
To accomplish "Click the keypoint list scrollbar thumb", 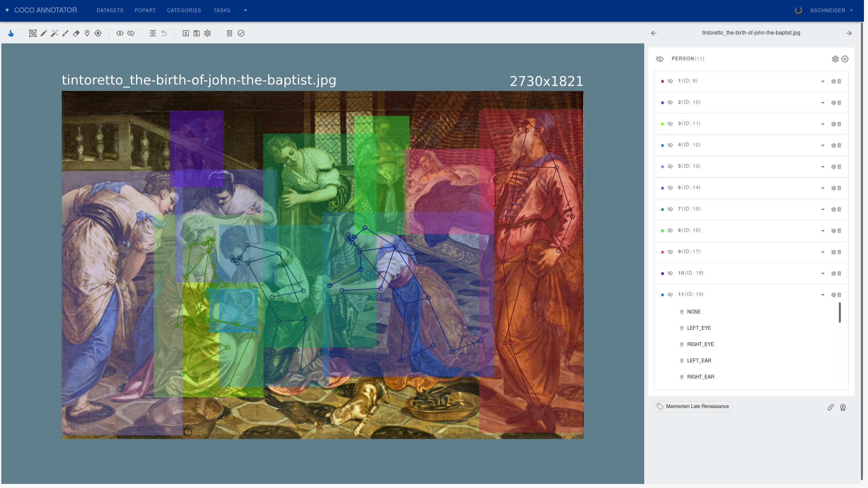I will pos(840,312).
